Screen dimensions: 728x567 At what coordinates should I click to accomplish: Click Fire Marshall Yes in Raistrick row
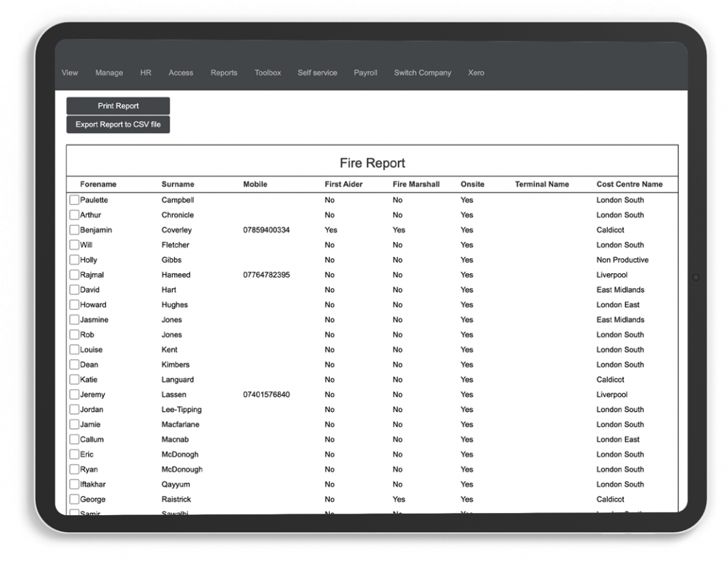point(399,499)
